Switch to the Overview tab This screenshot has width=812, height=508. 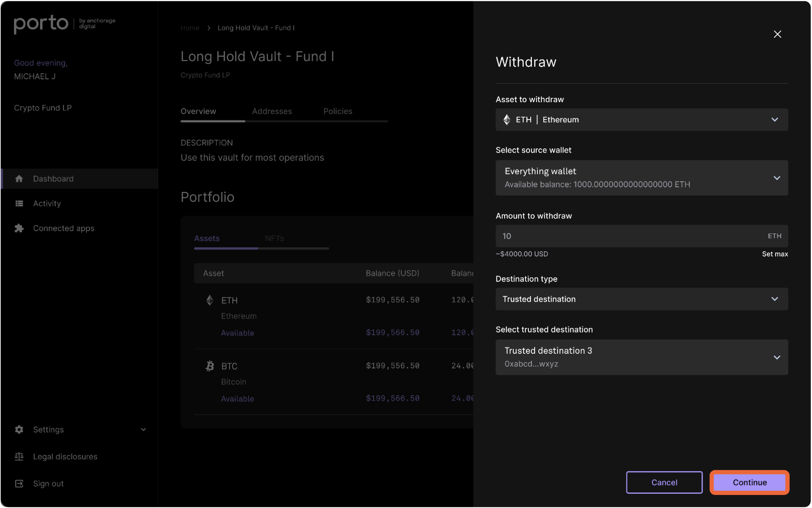point(198,111)
